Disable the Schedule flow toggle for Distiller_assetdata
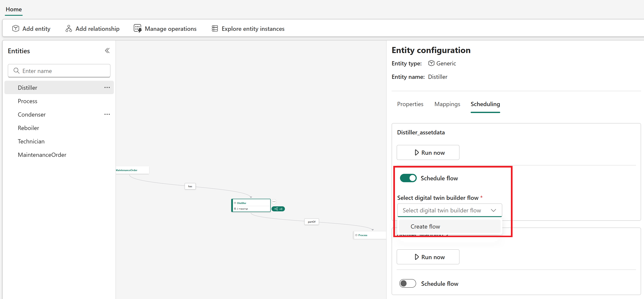644x299 pixels. click(x=408, y=178)
